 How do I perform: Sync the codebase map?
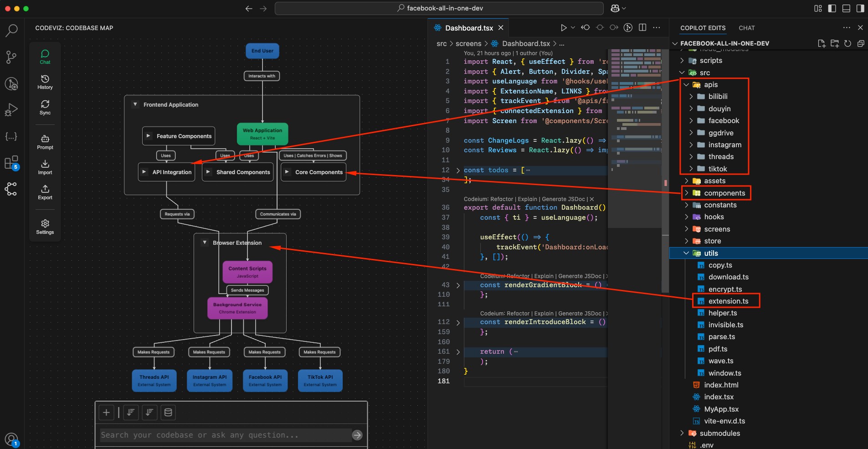(x=45, y=108)
